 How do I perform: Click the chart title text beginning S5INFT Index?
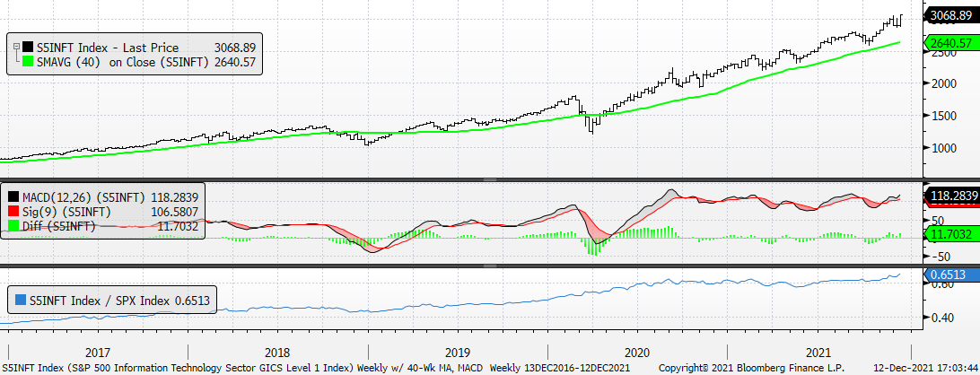(243, 368)
